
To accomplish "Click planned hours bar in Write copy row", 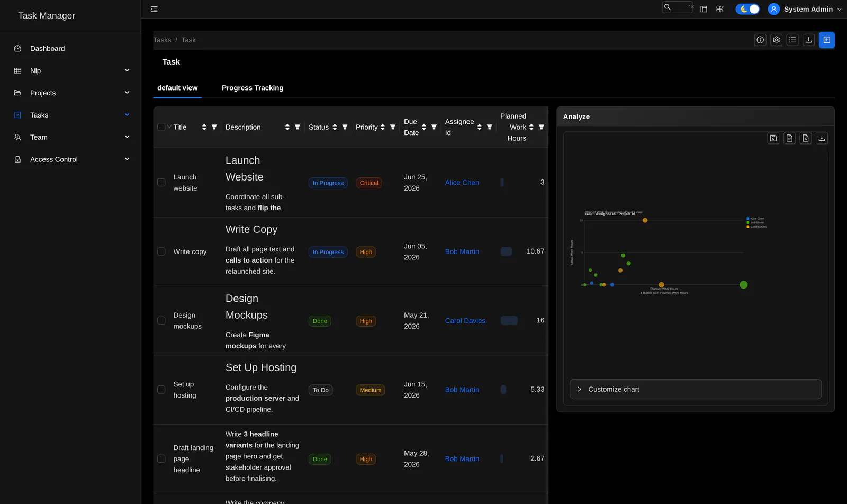I will (x=507, y=251).
